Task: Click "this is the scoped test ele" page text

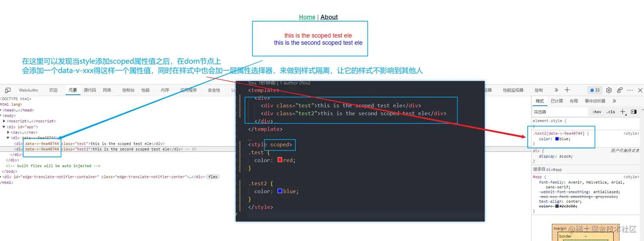Action: point(318,35)
